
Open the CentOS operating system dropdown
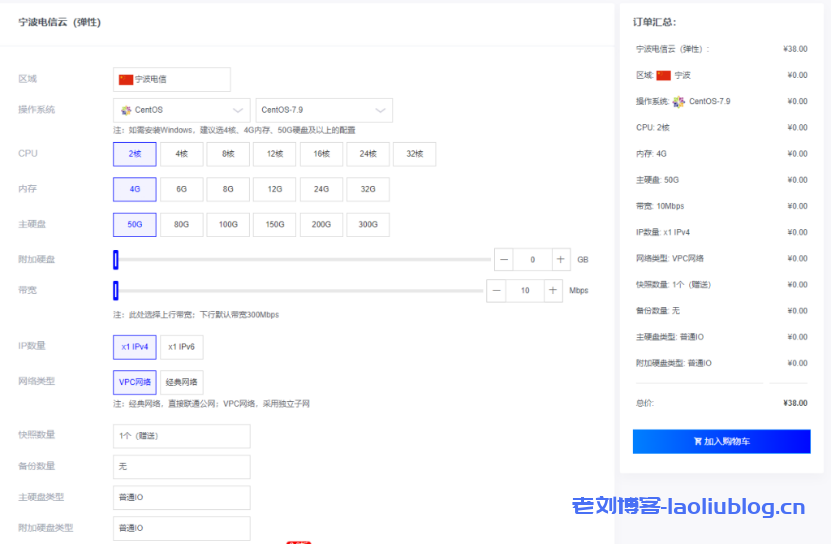(182, 110)
